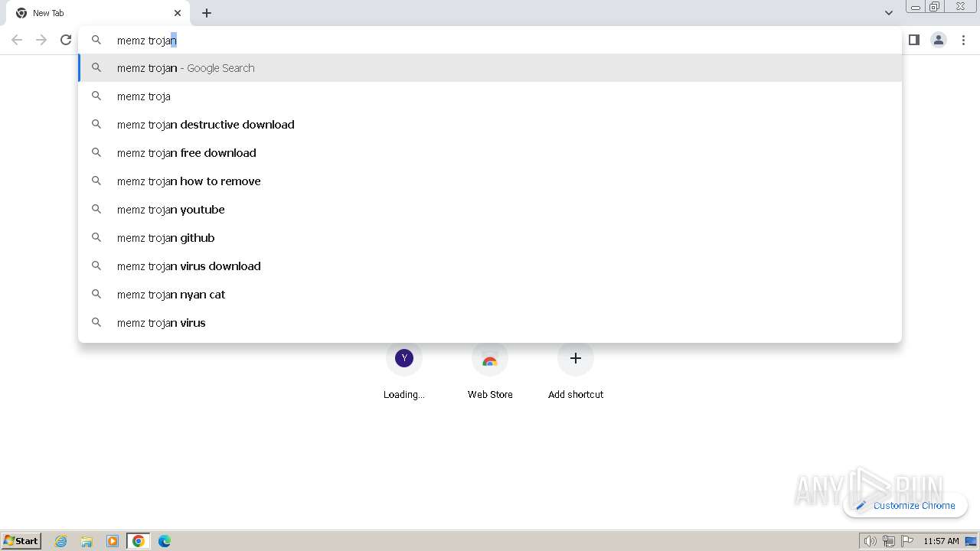The width and height of the screenshot is (980, 551).
Task: Open the Action Center flag icon
Action: 907,541
